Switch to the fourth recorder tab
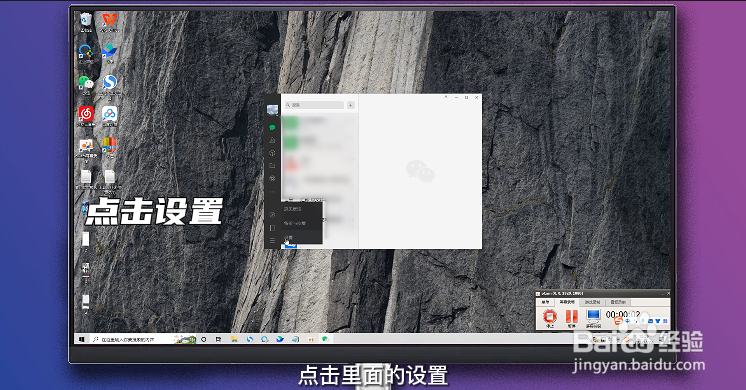The image size is (746, 390). click(x=618, y=302)
